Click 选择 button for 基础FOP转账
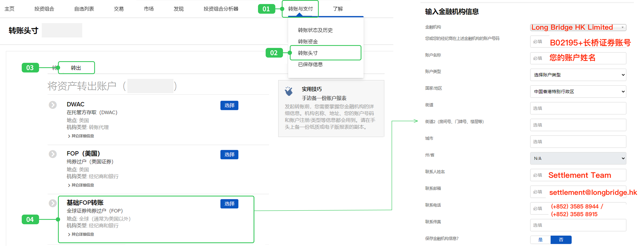The image size is (644, 248). point(229,204)
